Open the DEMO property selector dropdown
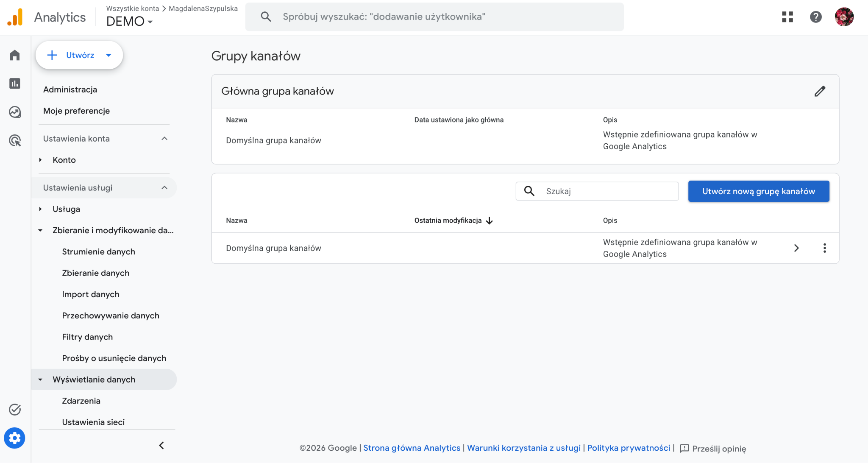 click(x=129, y=21)
